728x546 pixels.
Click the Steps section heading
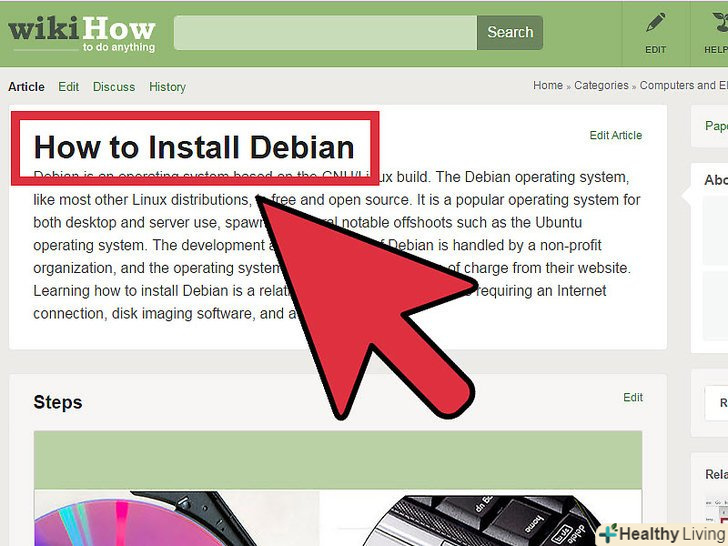point(58,402)
